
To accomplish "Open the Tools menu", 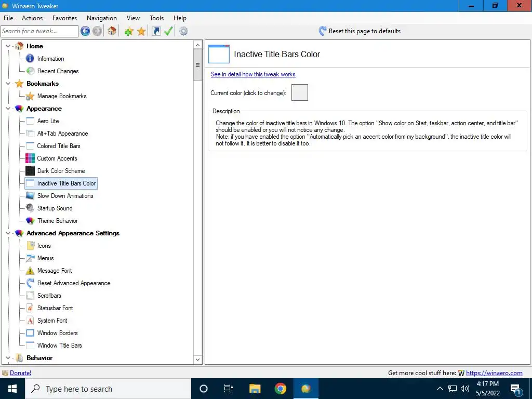I will (x=156, y=18).
